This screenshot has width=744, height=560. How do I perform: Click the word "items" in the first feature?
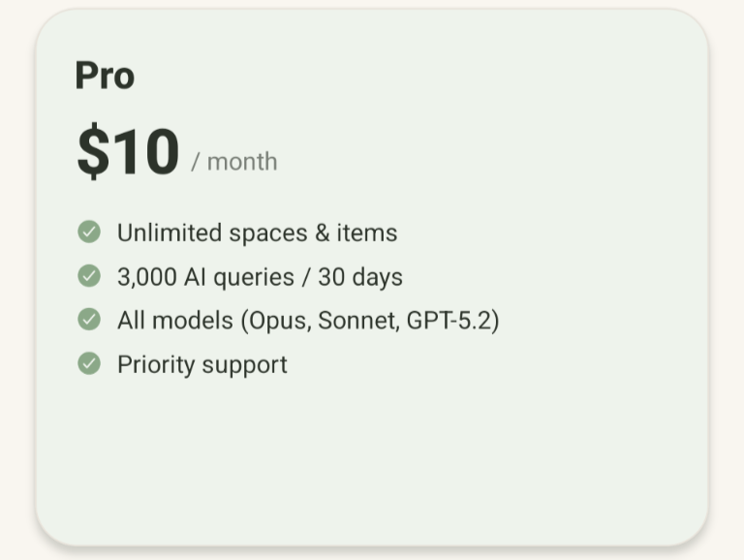tap(367, 233)
